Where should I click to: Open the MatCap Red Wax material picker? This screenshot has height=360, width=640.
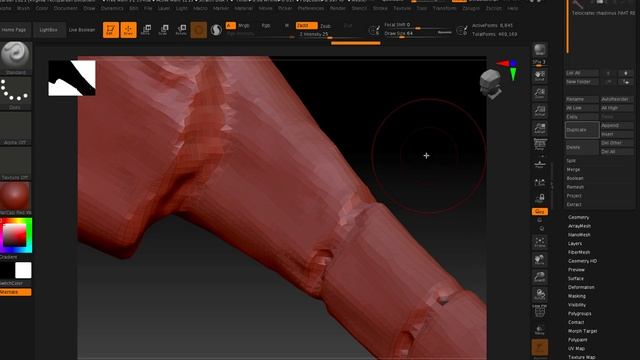click(x=16, y=198)
